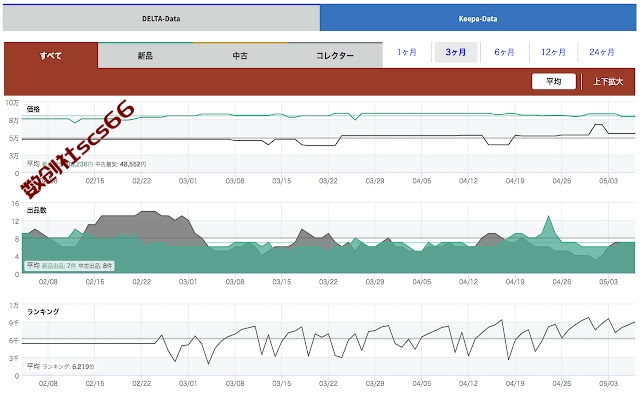Open the Keepa-Data tab

pyautogui.click(x=478, y=18)
